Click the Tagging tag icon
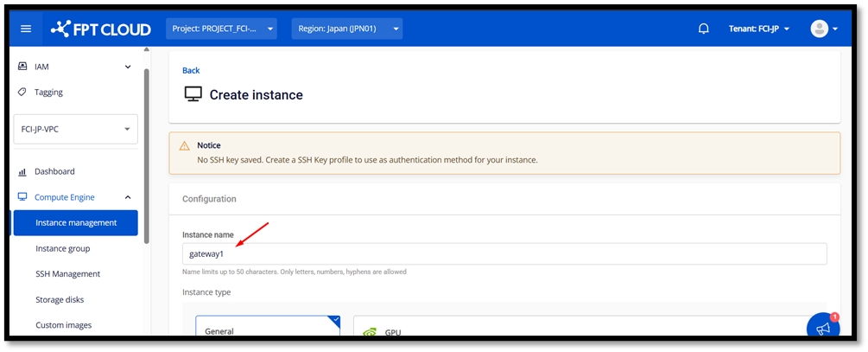 (x=22, y=92)
